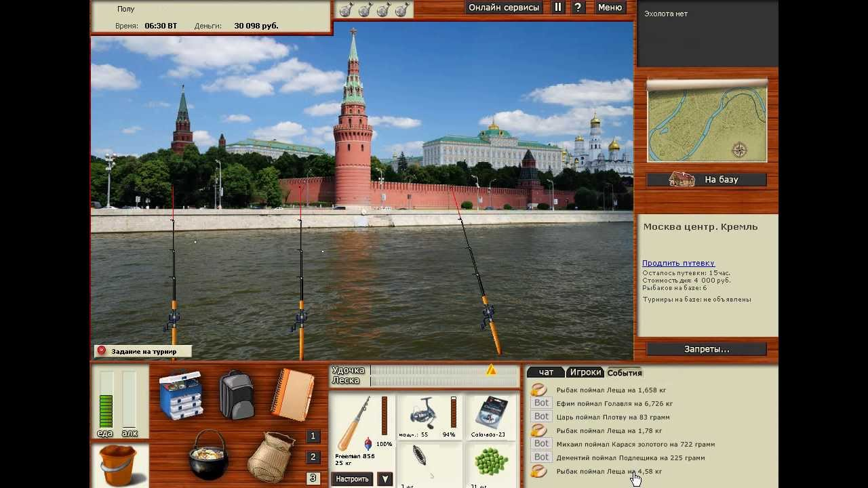
Task: Open the gray backpack inventory
Action: tap(237, 394)
